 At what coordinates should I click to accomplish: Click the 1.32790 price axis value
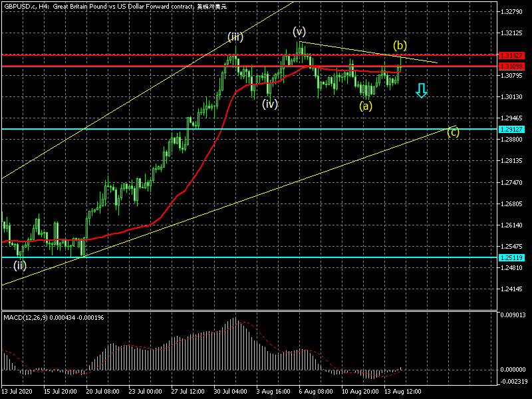tap(511, 12)
